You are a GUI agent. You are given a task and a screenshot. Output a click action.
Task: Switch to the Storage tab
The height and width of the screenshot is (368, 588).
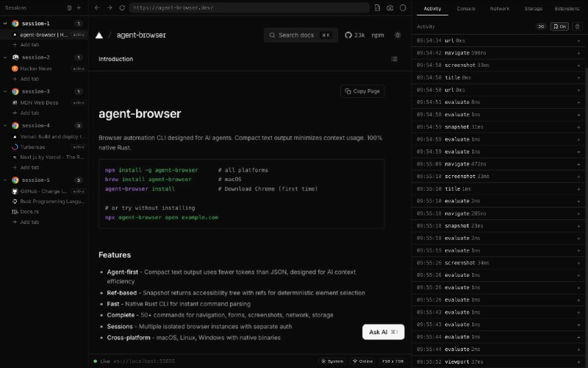(x=534, y=8)
